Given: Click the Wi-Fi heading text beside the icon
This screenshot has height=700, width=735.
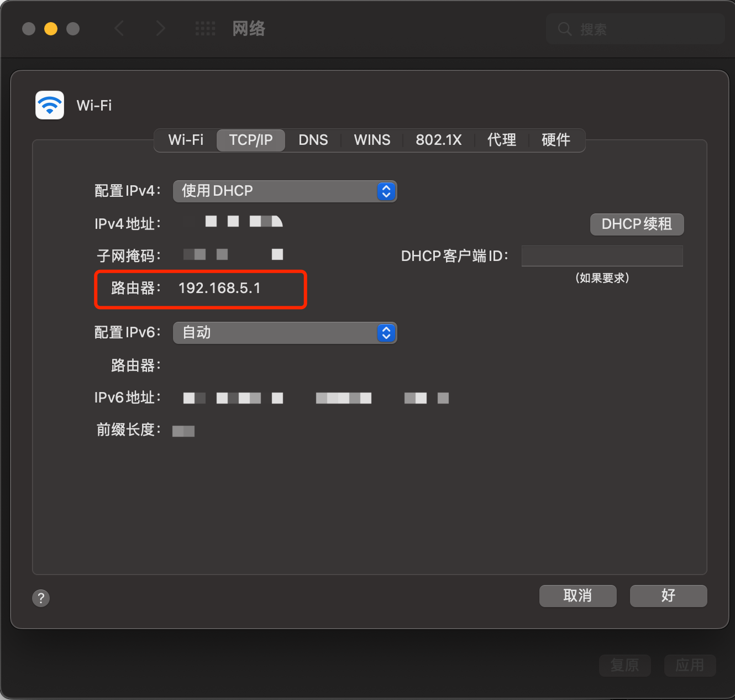Looking at the screenshot, I should coord(94,106).
